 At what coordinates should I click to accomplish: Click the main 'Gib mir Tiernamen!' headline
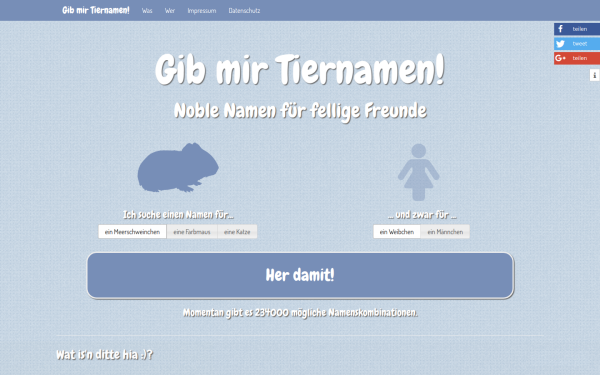click(x=300, y=69)
